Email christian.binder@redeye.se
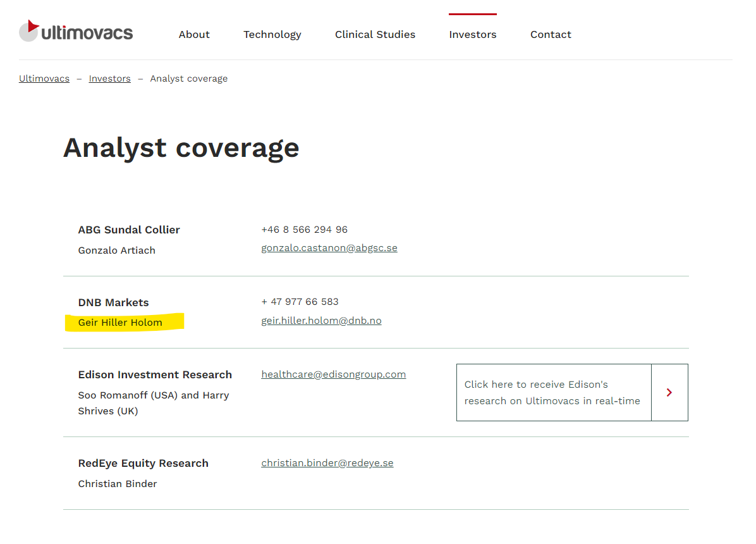 (327, 463)
